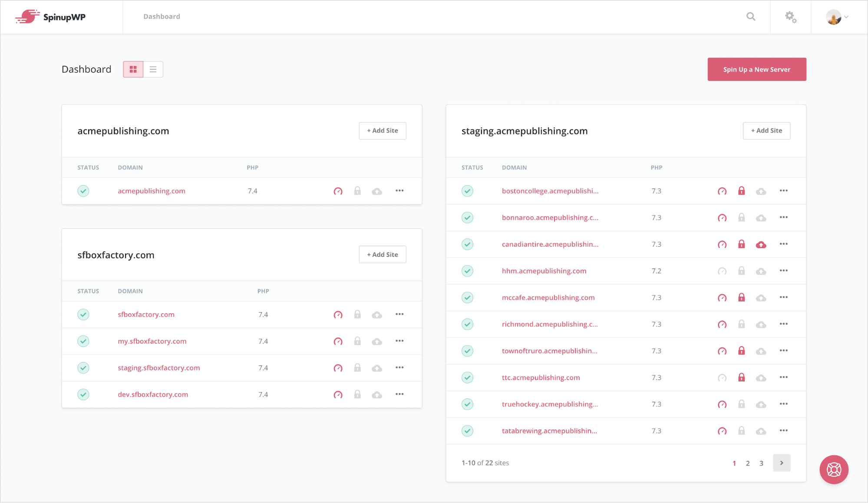
Task: Navigate to page 2 of staging.acmepublishing.com sites
Action: [747, 463]
